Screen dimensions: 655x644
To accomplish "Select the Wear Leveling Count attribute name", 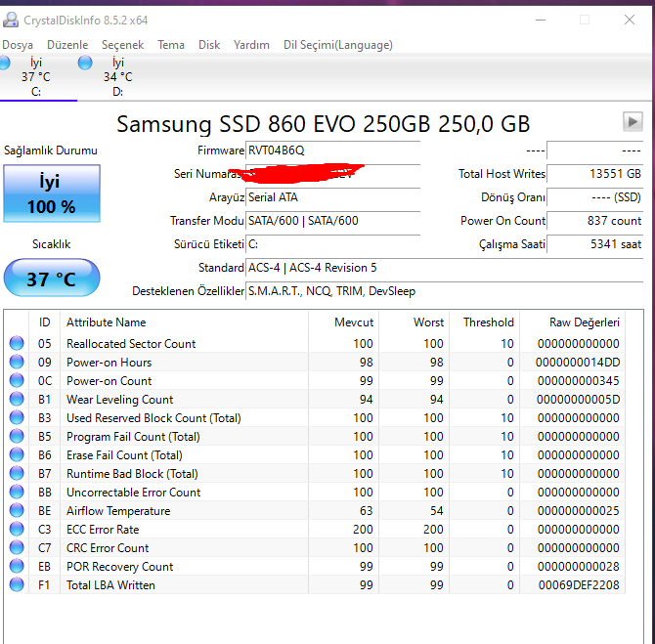I will tap(120, 400).
